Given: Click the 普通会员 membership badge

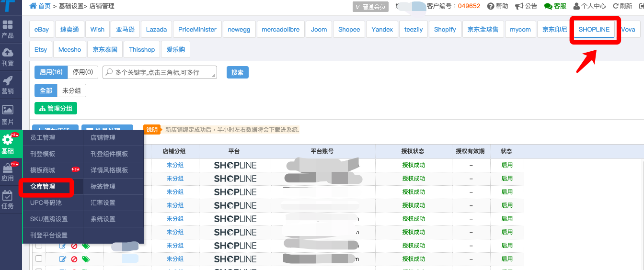Looking at the screenshot, I should [x=370, y=7].
